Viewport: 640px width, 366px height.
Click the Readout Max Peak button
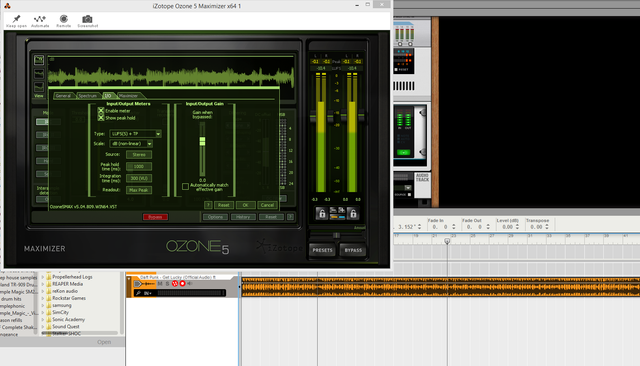(x=139, y=190)
